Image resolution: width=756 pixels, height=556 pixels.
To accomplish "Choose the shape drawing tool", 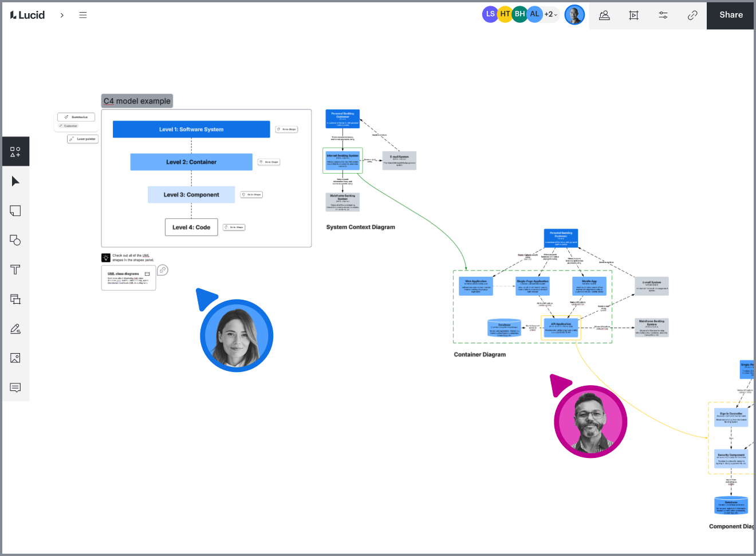I will point(15,240).
